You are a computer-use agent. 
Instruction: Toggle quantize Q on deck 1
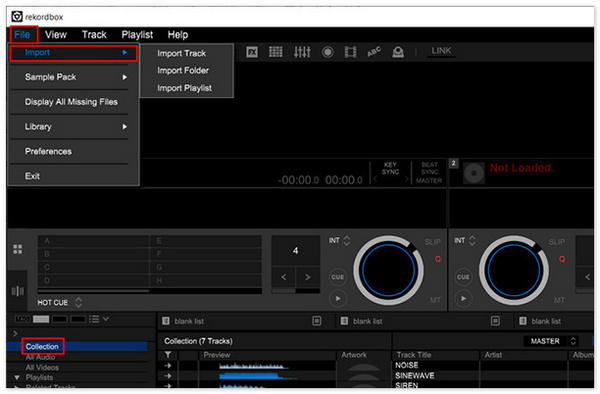coord(438,259)
